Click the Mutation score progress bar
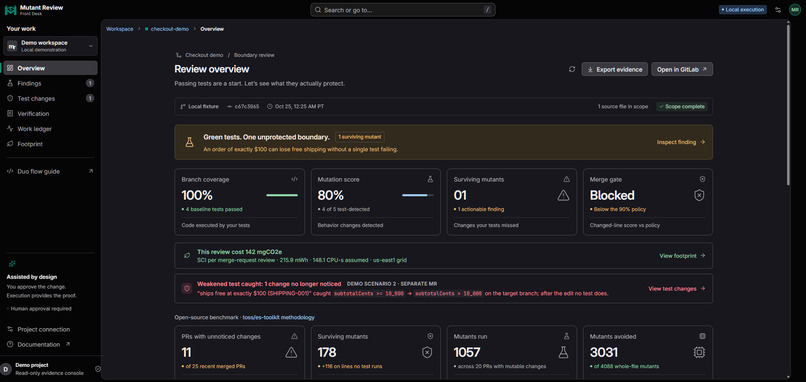This screenshot has height=382, width=806. pyautogui.click(x=417, y=195)
